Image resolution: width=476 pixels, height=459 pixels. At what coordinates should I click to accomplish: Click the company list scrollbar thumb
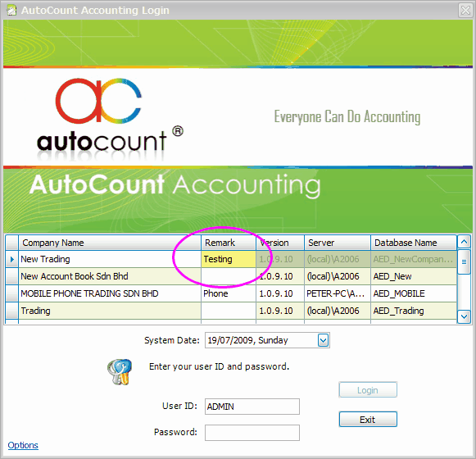tap(464, 261)
